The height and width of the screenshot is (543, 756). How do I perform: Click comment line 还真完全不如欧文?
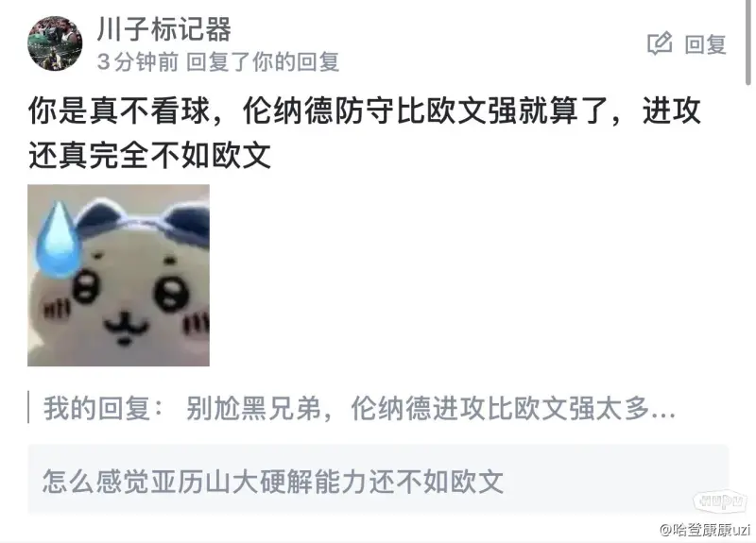(149, 155)
